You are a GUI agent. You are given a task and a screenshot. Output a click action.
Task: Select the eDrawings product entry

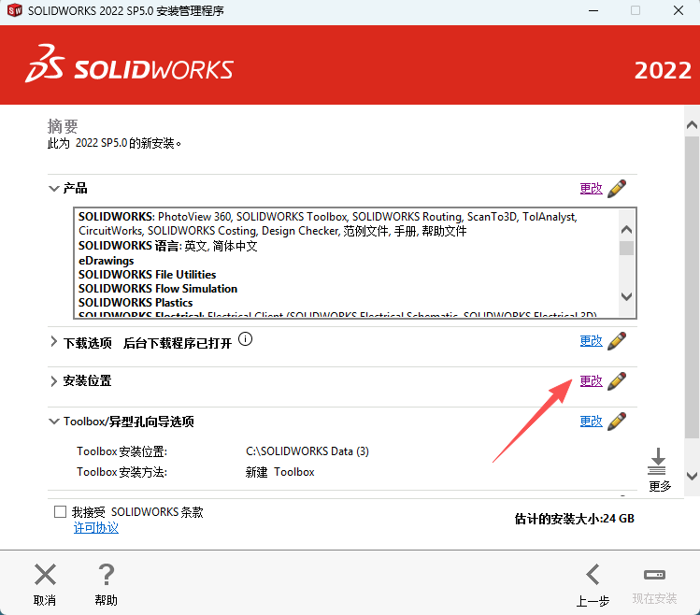click(x=107, y=261)
